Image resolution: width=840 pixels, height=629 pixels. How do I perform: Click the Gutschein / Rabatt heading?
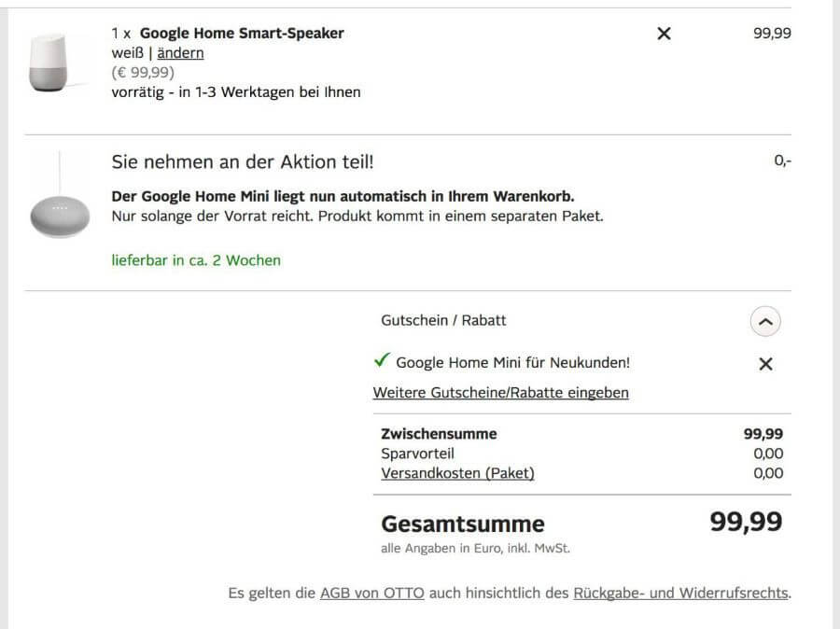(x=443, y=320)
